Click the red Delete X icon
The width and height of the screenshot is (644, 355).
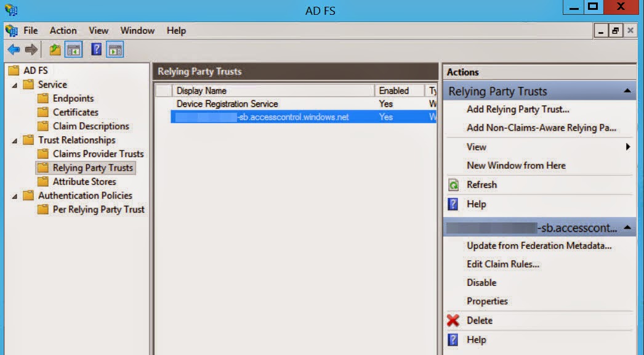click(453, 320)
